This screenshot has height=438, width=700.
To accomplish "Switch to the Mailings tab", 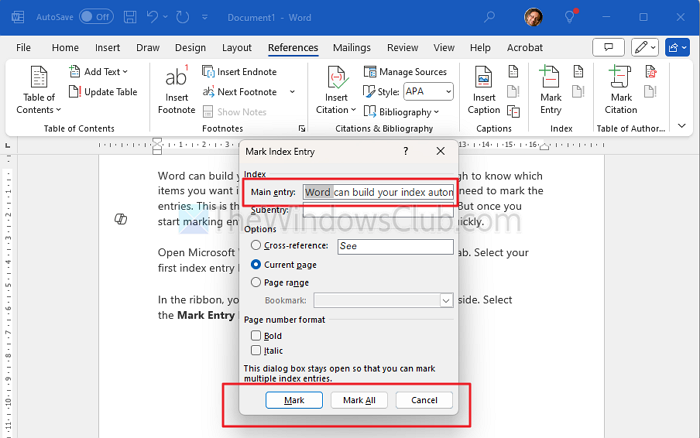I will pos(352,47).
